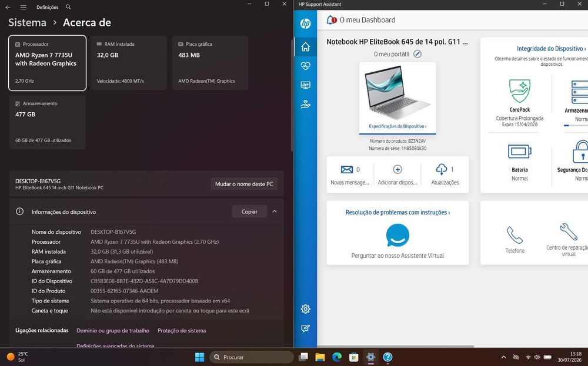This screenshot has height=366, width=588.
Task: Click the taskbar Procurar search box
Action: click(x=251, y=357)
